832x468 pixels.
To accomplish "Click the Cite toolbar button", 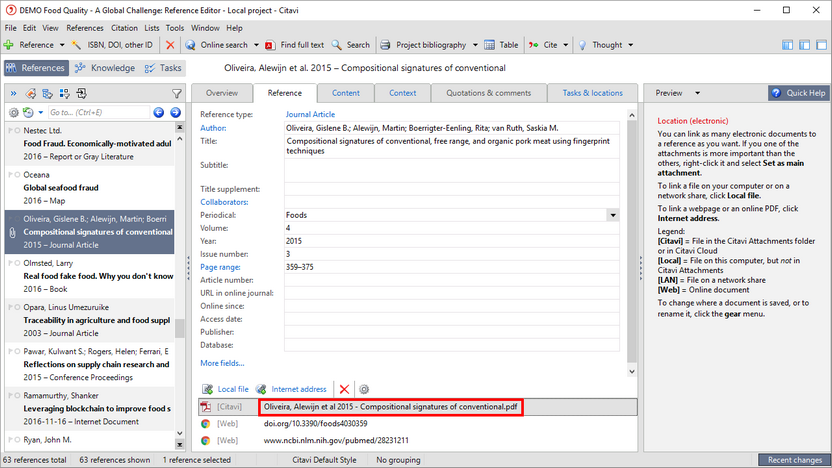I will (x=543, y=45).
